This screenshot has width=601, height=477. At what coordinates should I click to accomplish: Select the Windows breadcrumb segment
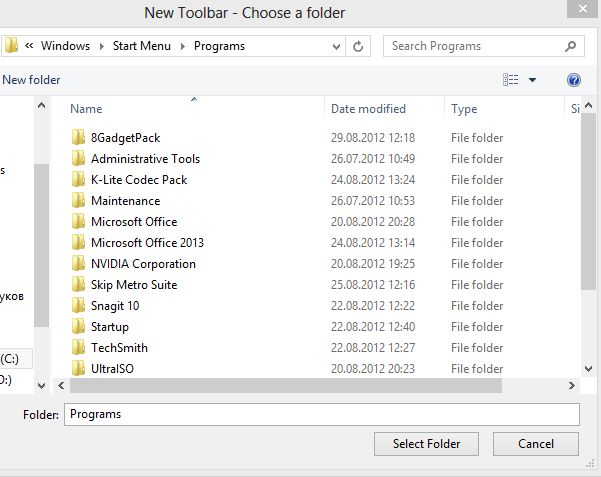66,46
